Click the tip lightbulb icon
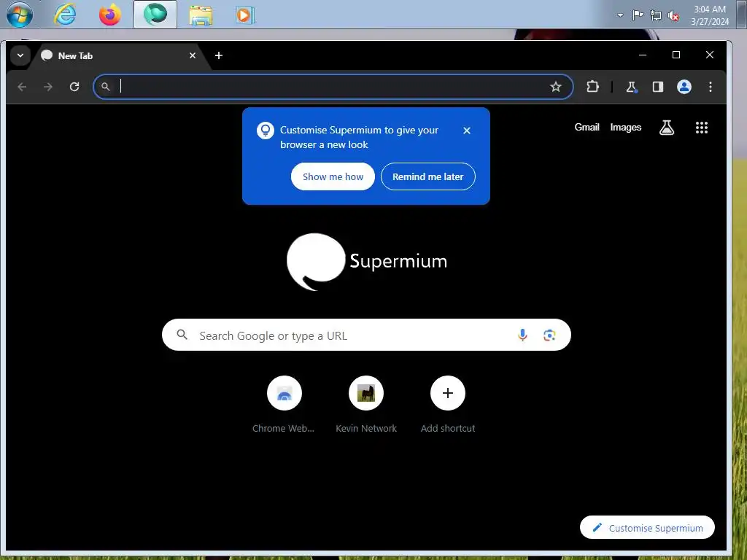 266,131
